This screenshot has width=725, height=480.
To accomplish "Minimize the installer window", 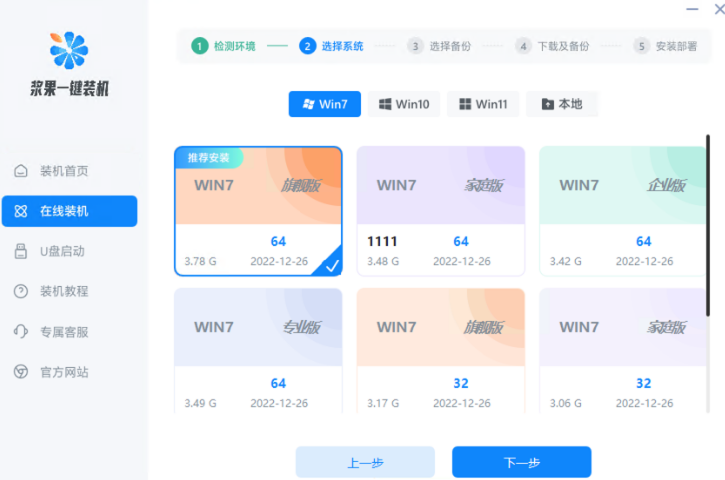I will tap(692, 9).
